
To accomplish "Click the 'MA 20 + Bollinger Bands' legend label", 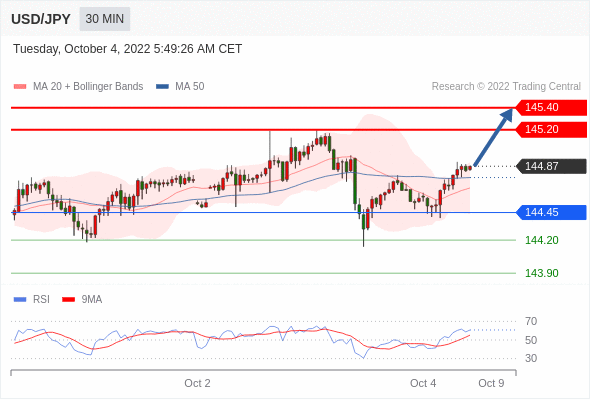I will [88, 87].
